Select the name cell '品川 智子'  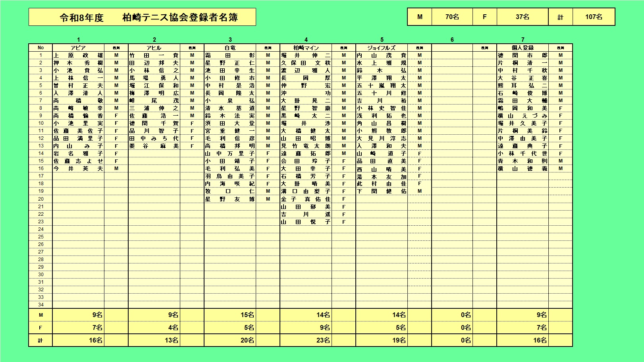pyautogui.click(x=154, y=131)
